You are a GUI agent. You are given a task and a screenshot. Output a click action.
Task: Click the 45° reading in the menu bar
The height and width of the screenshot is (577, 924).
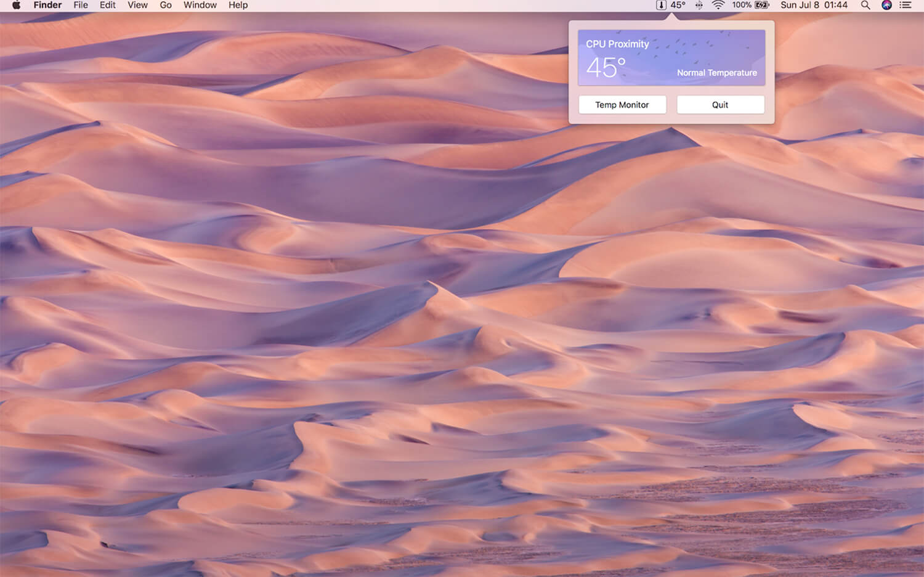click(x=678, y=5)
